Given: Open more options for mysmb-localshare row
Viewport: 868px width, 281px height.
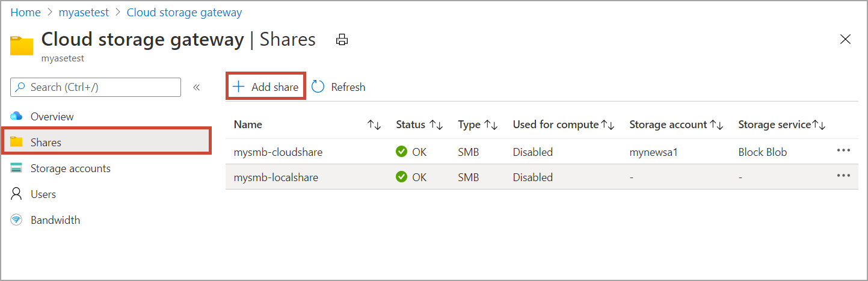Looking at the screenshot, I should [x=843, y=176].
